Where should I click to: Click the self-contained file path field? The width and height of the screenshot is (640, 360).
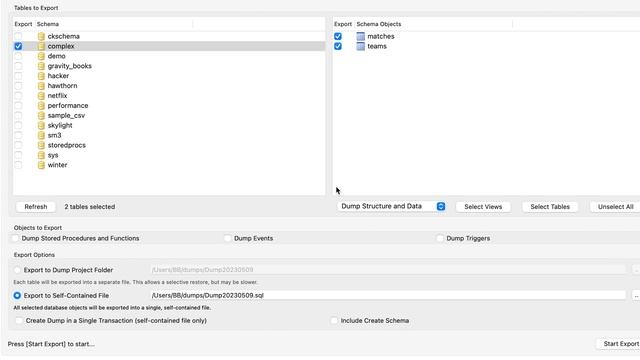(388, 295)
